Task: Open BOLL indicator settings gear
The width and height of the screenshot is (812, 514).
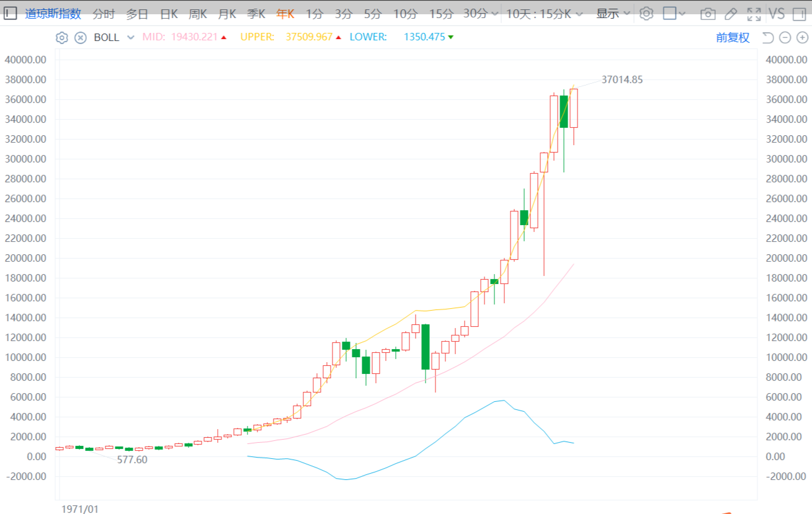Action: click(61, 38)
